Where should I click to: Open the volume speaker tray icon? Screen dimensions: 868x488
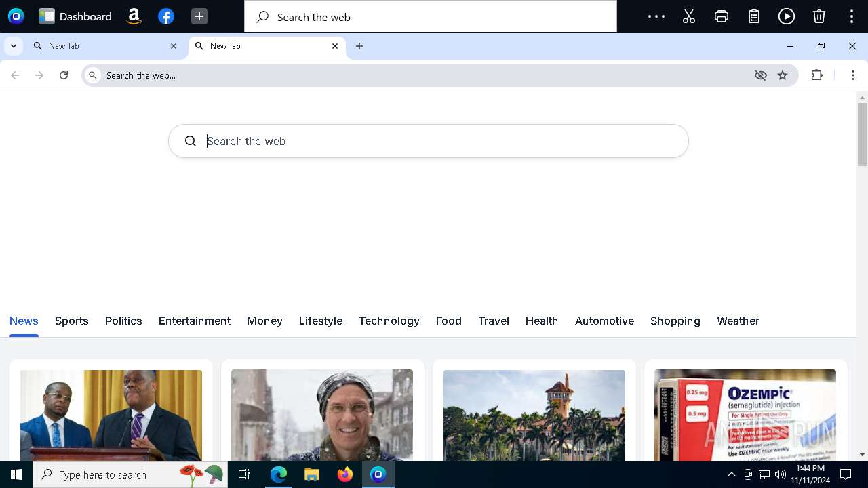tap(781, 474)
